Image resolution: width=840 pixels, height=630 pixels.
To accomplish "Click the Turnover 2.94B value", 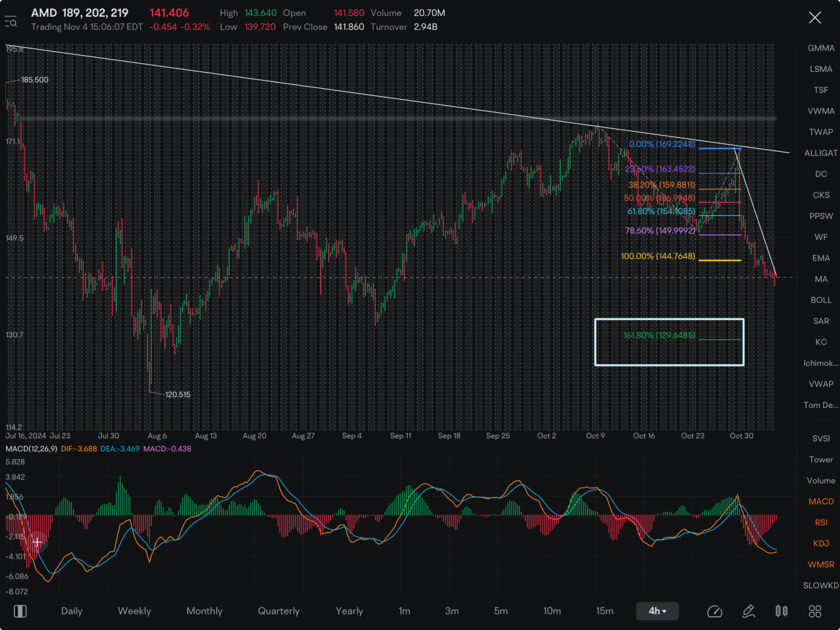I will (425, 27).
